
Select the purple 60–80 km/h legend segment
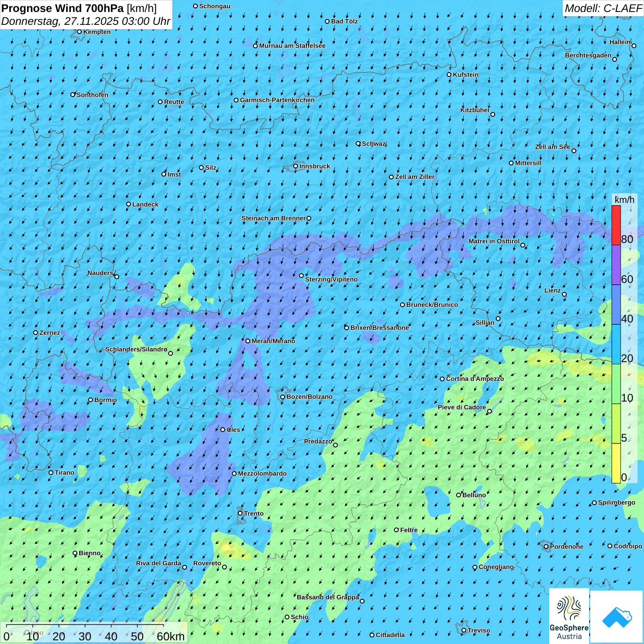click(x=616, y=265)
